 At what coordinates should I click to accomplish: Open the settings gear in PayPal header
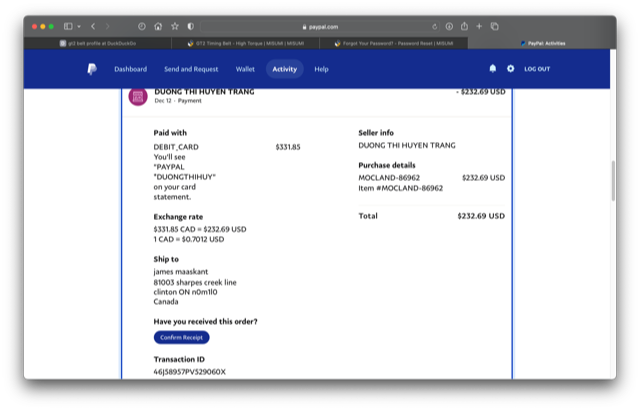pos(510,69)
